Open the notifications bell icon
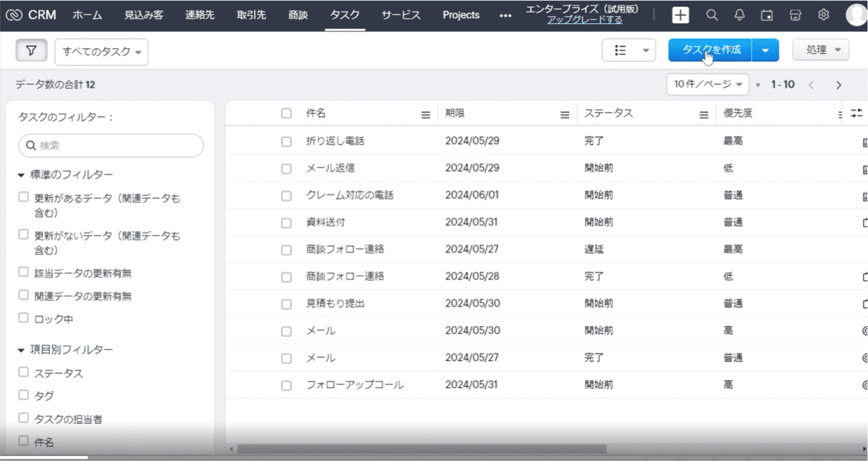 [x=739, y=15]
